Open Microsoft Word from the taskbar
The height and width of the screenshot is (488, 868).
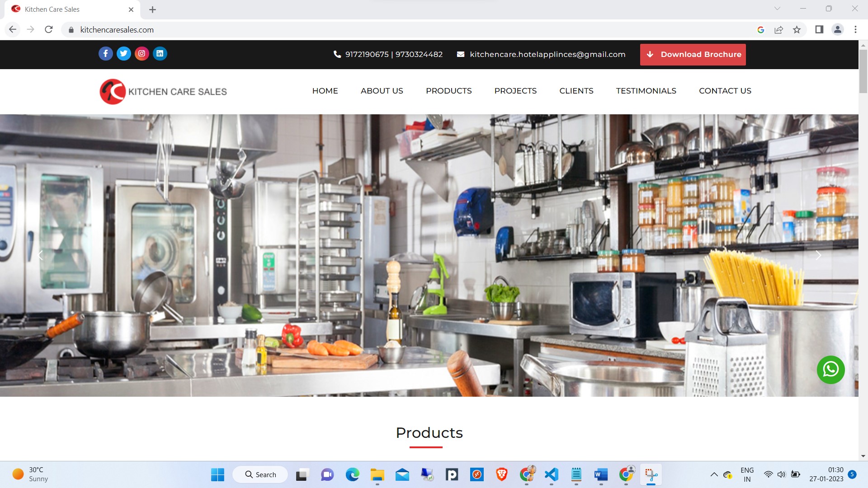pos(601,474)
